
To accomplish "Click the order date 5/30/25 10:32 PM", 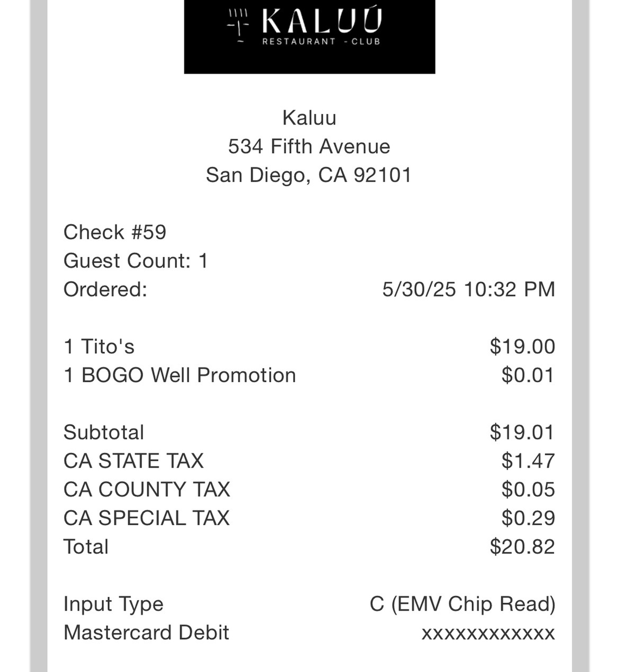I will [468, 289].
